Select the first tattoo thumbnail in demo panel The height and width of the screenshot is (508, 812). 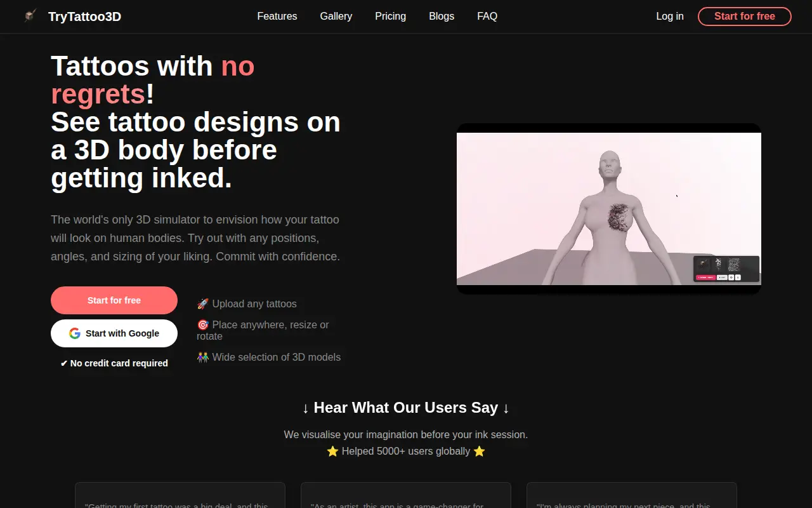tap(703, 264)
